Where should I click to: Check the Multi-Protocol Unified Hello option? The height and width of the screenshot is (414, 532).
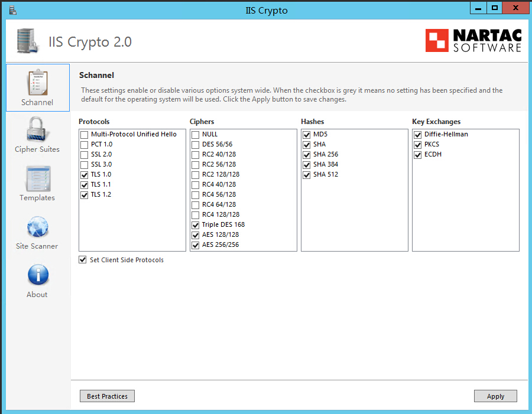(84, 135)
